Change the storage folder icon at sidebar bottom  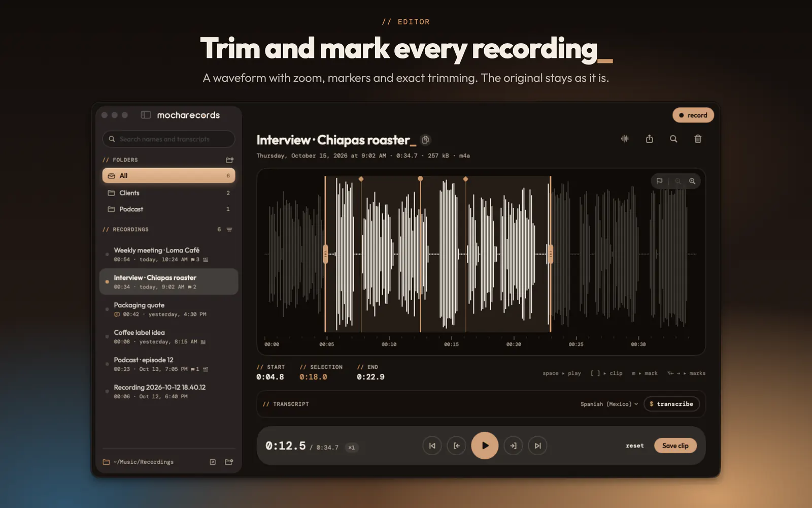229,462
